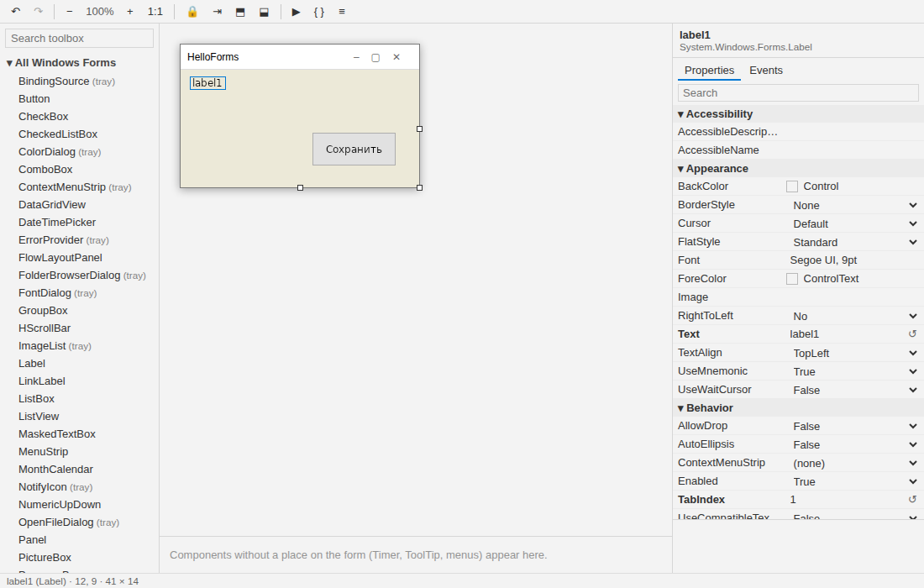Open code view with braces icon
The image size is (924, 588).
pyautogui.click(x=319, y=11)
